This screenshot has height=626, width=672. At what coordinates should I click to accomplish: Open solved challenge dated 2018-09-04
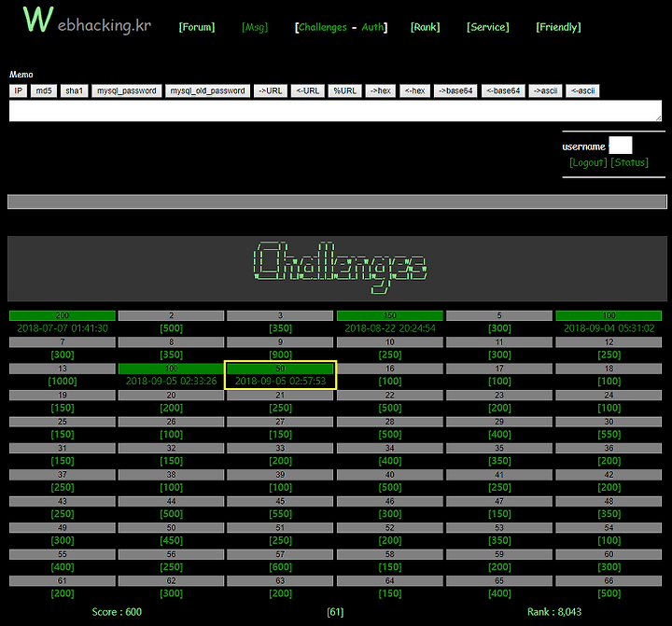[609, 315]
